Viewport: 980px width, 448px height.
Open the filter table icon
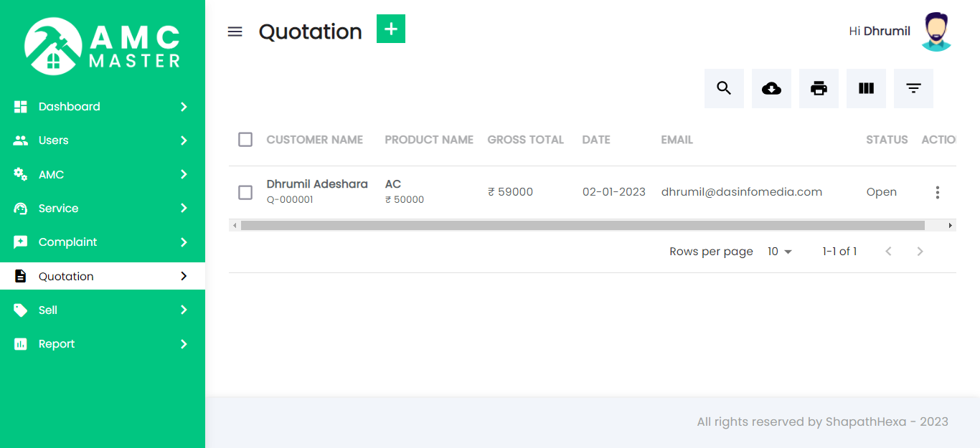pyautogui.click(x=913, y=88)
